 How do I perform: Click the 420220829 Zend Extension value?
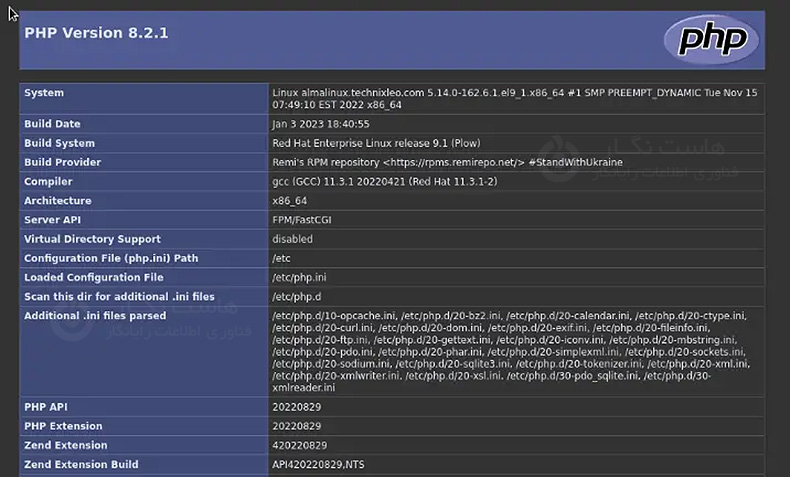(x=300, y=445)
